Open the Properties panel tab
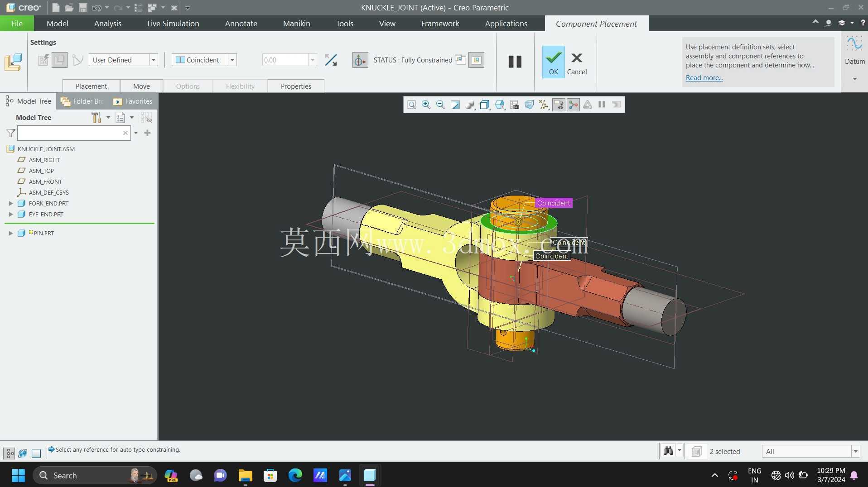868x487 pixels. 296,86
